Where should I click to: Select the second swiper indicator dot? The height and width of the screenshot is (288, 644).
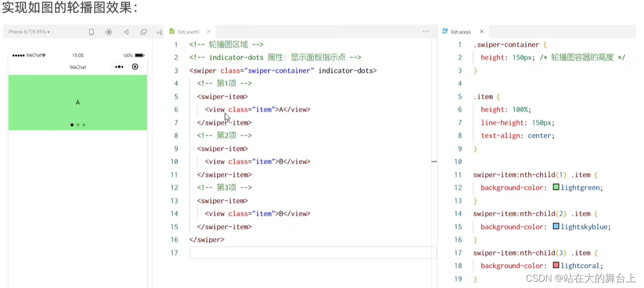(x=78, y=125)
